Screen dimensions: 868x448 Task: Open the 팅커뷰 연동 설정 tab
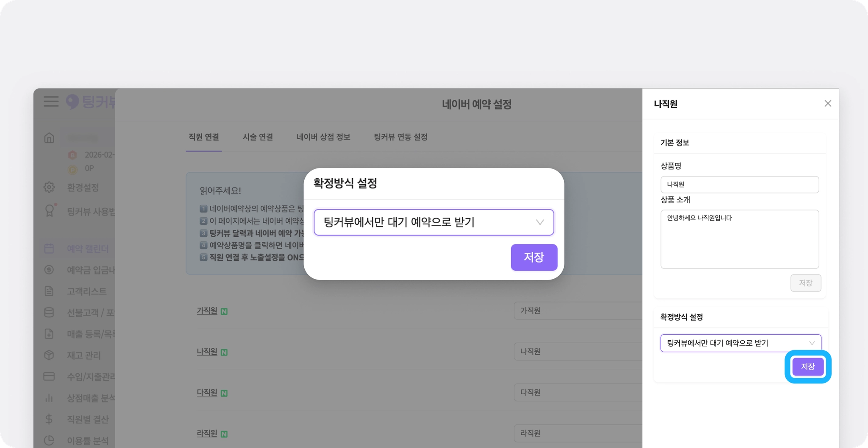401,137
